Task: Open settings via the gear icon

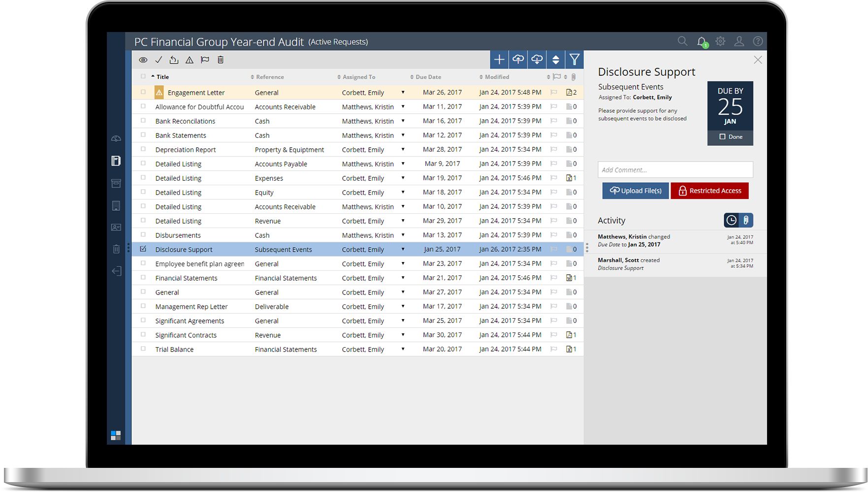Action: 720,41
